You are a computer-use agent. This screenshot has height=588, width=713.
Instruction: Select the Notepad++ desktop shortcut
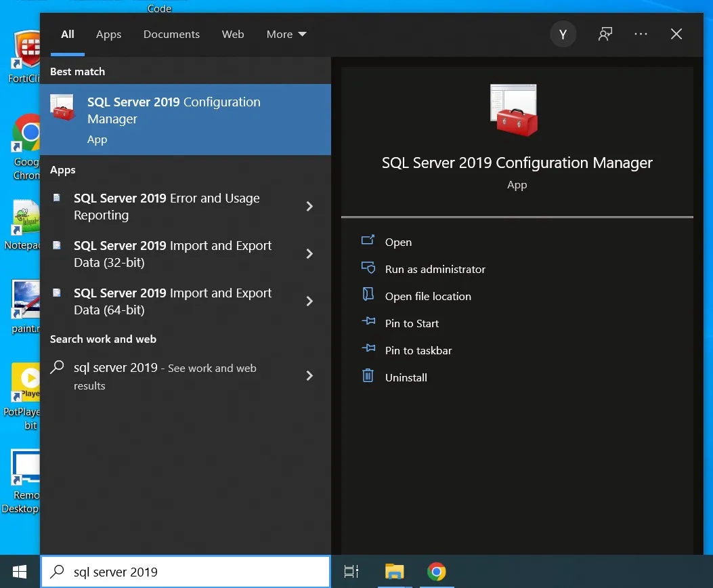(22, 225)
